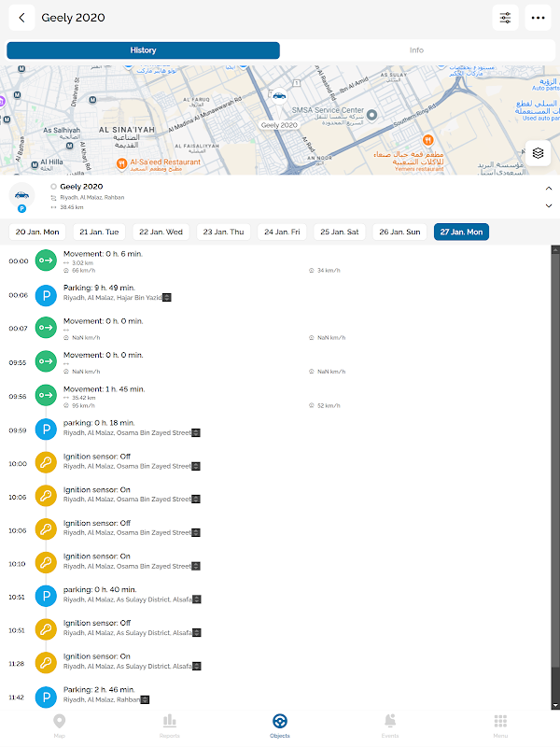This screenshot has width=560, height=747.
Task: Click the Yemeni restaurant orange map marker
Action: click(428, 140)
